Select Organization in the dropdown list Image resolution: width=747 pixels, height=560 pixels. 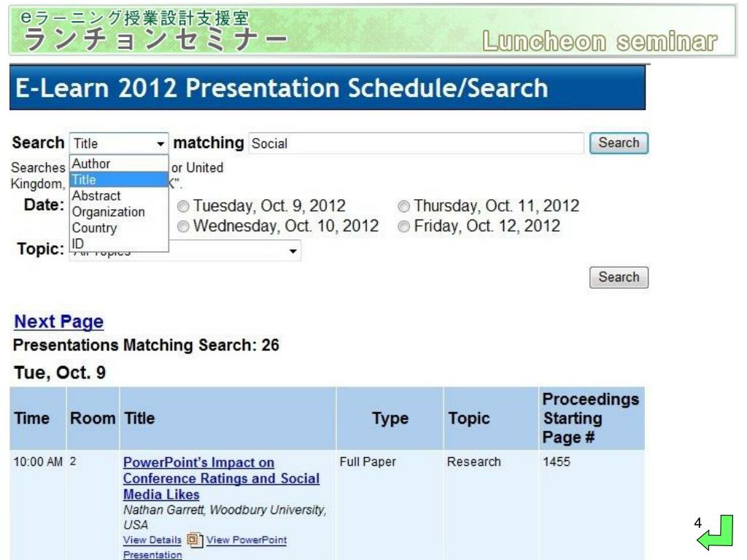click(119, 212)
